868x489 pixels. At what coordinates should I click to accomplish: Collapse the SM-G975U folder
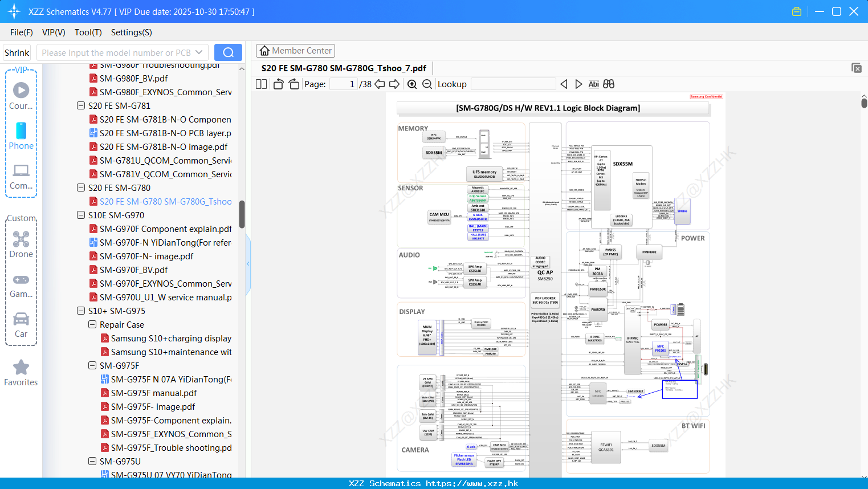tap(92, 462)
